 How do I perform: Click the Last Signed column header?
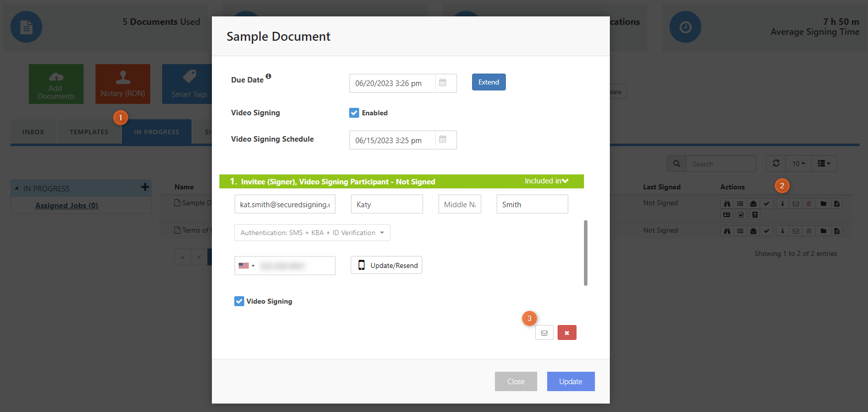[x=662, y=187]
